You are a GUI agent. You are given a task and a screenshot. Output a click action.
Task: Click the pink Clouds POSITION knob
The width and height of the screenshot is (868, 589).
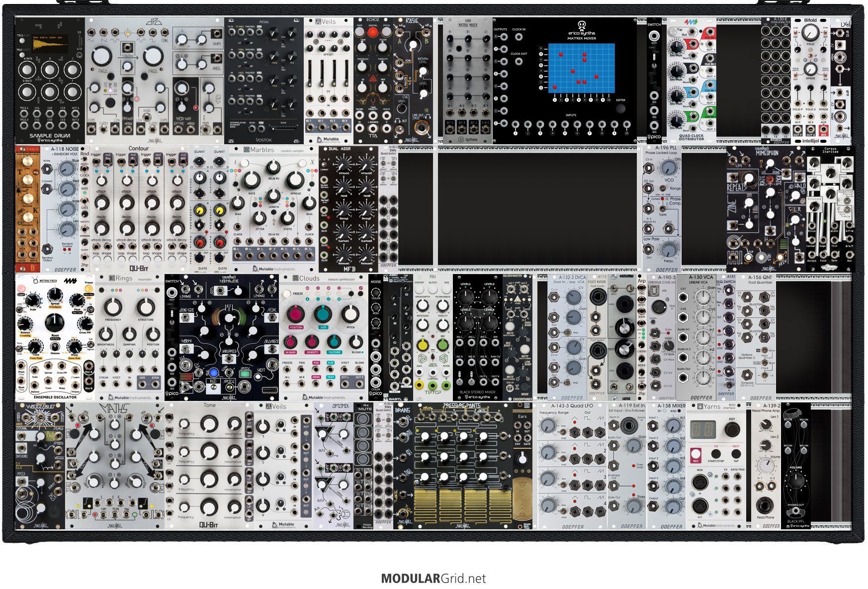pos(296,315)
